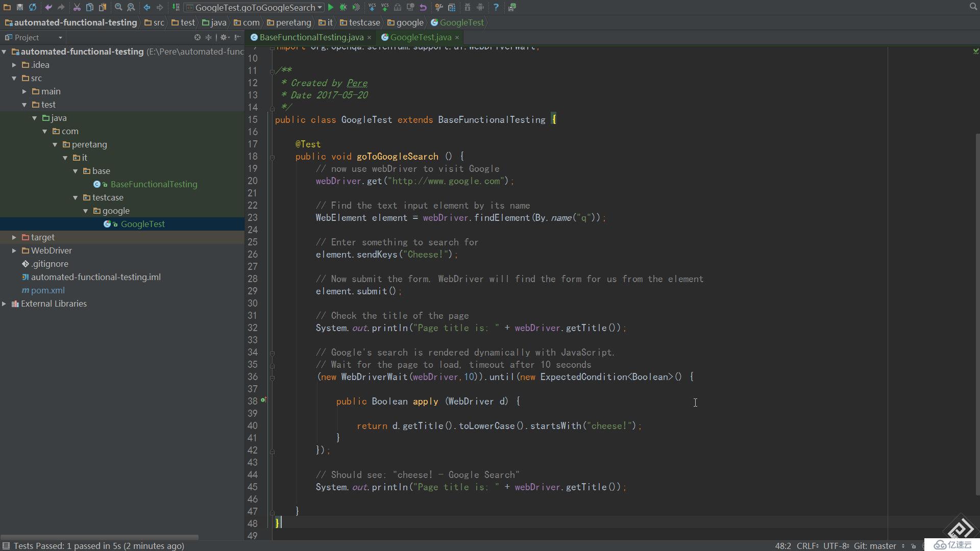Open the Project view type dropdown

[x=34, y=37]
